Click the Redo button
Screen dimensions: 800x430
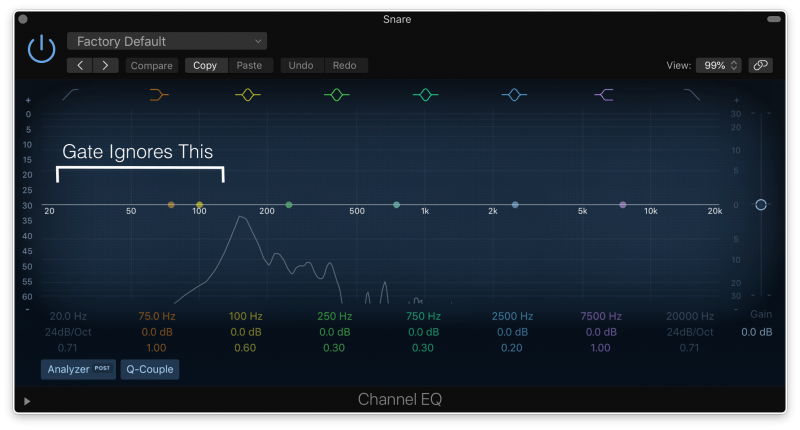pos(345,65)
